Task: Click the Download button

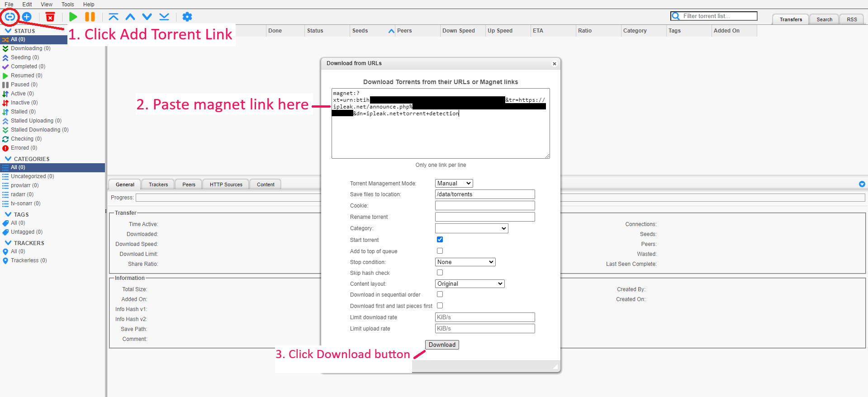Action: (x=442, y=345)
